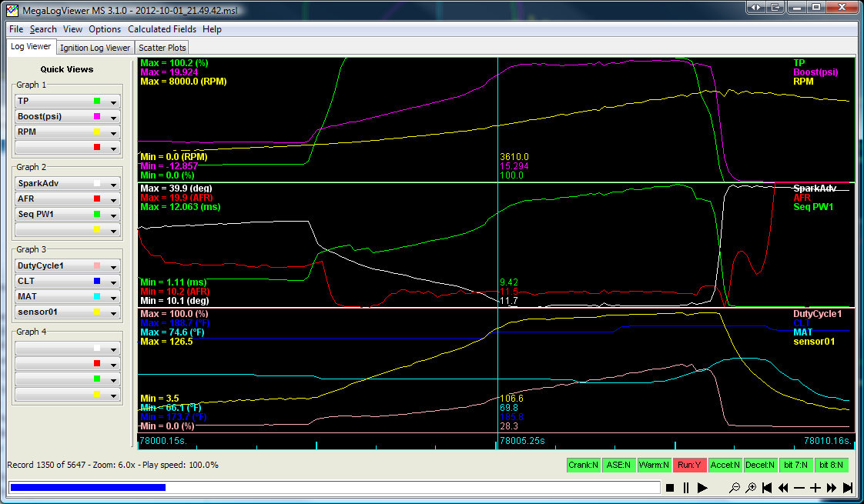This screenshot has height=504, width=864.
Task: Open the empty red-swatch dropdown in Graph 4
Action: click(67, 363)
